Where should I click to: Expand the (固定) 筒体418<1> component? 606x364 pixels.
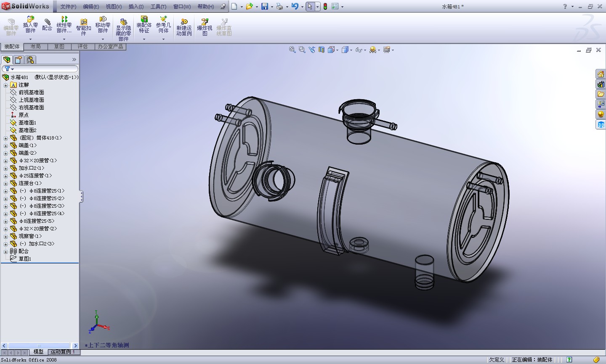pos(6,138)
